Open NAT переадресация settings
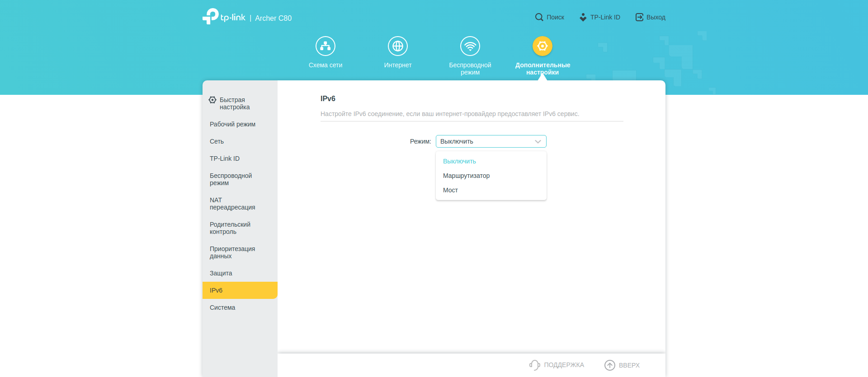868x377 pixels. coord(232,204)
